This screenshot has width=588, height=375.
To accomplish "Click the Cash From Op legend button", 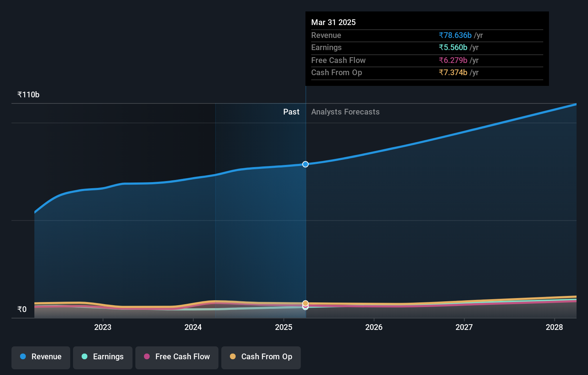I will click(x=261, y=357).
